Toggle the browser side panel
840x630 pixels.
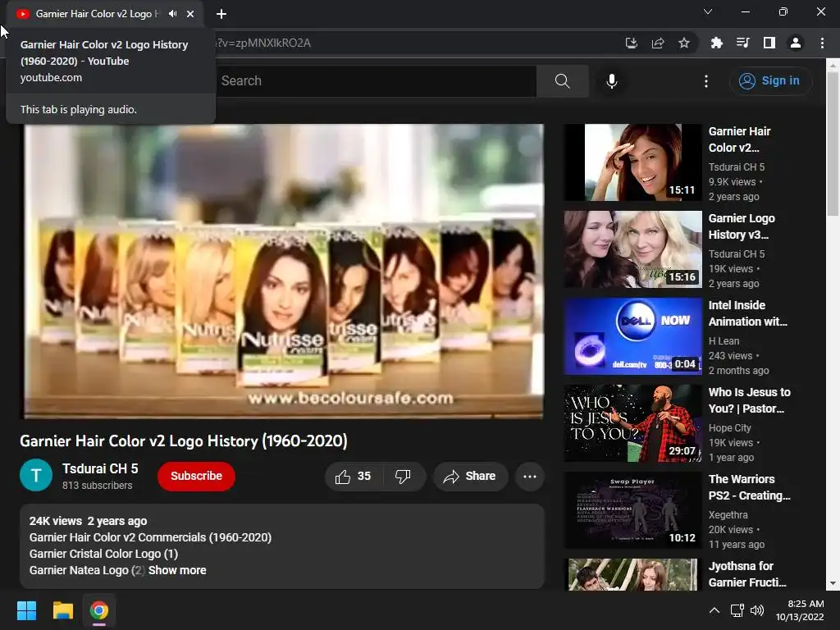(769, 43)
